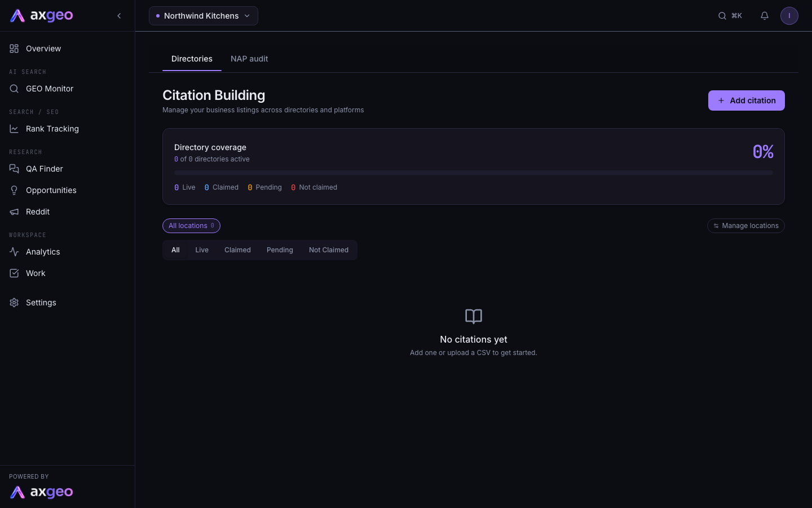Viewport: 812px width, 508px height.
Task: Collapse the sidebar with the chevron
Action: click(119, 16)
